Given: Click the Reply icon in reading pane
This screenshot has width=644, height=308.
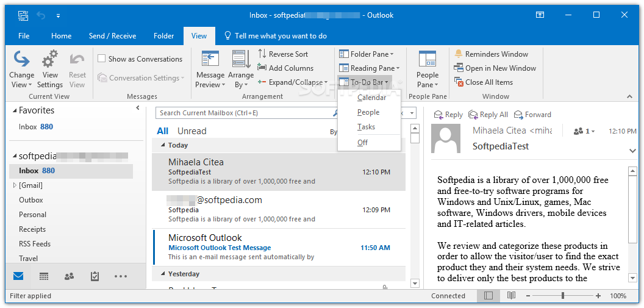Looking at the screenshot, I should tap(438, 115).
